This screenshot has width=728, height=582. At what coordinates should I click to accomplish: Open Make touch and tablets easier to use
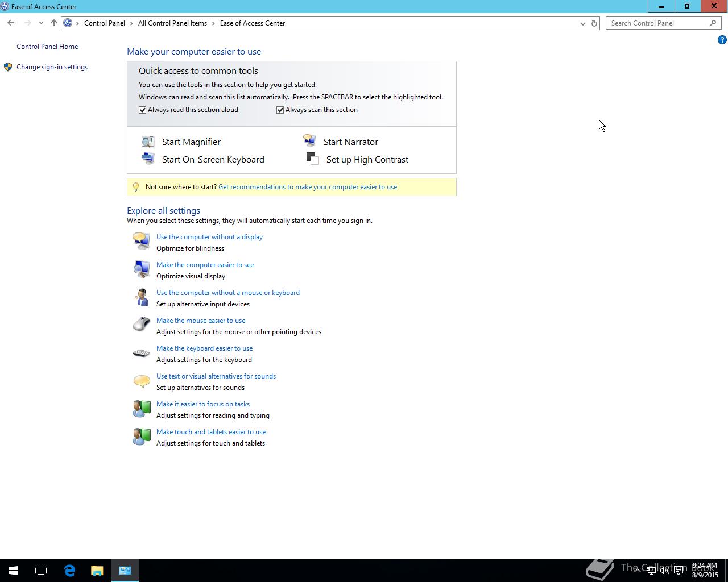click(x=211, y=432)
